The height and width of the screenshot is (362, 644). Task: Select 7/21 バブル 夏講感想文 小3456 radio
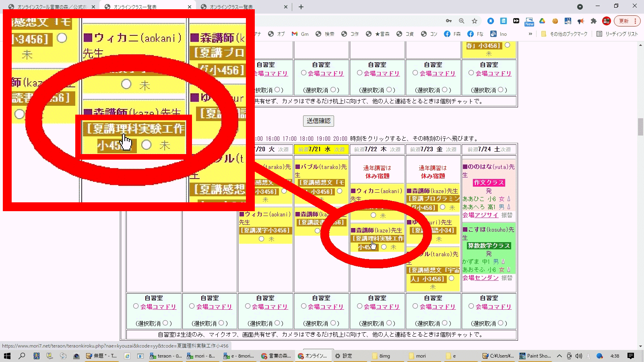point(340,191)
